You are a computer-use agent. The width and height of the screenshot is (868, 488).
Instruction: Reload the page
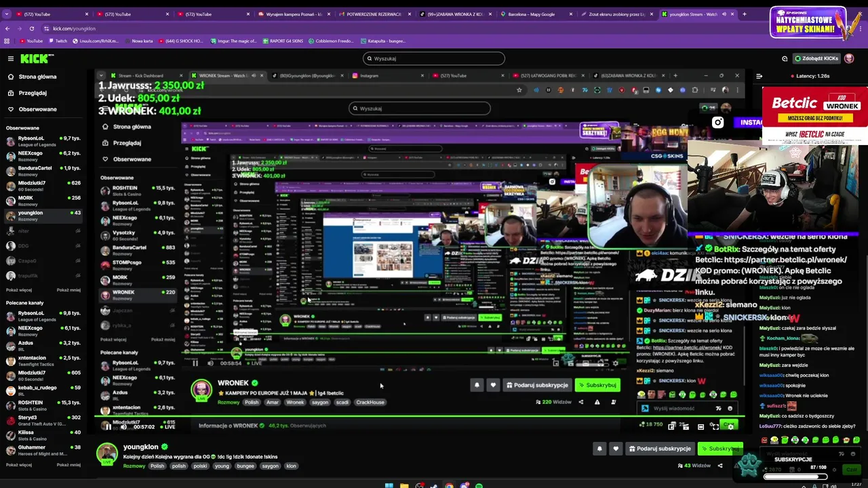pos(32,28)
